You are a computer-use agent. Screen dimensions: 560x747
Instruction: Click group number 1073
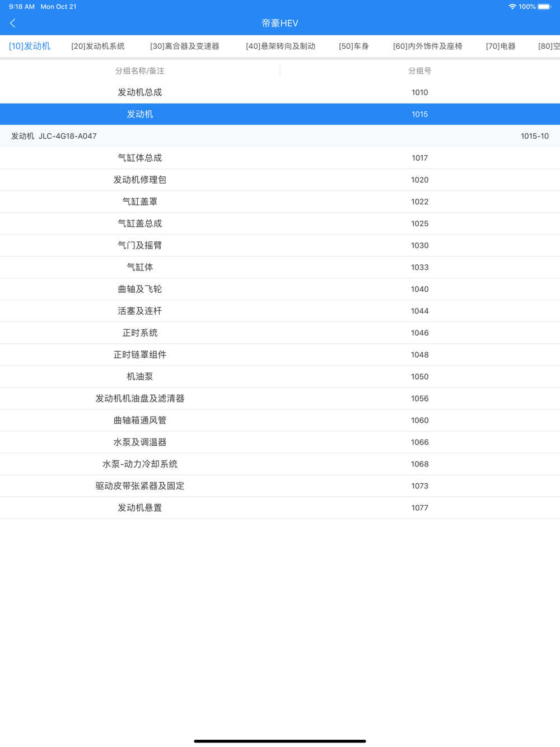click(419, 485)
